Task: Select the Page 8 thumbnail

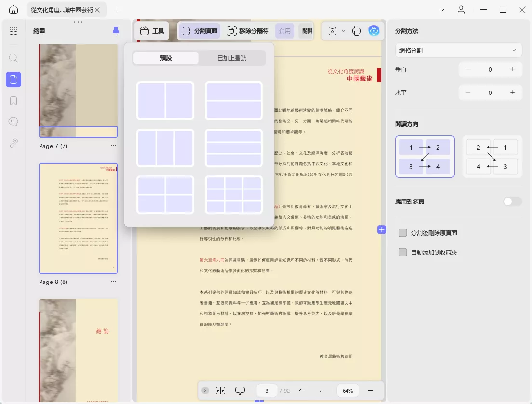Action: pyautogui.click(x=79, y=218)
